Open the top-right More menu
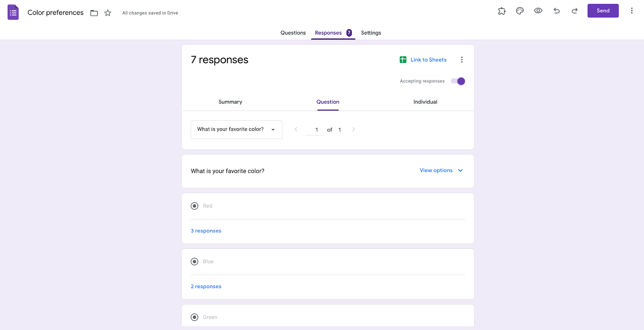This screenshot has height=330, width=644. [x=632, y=11]
